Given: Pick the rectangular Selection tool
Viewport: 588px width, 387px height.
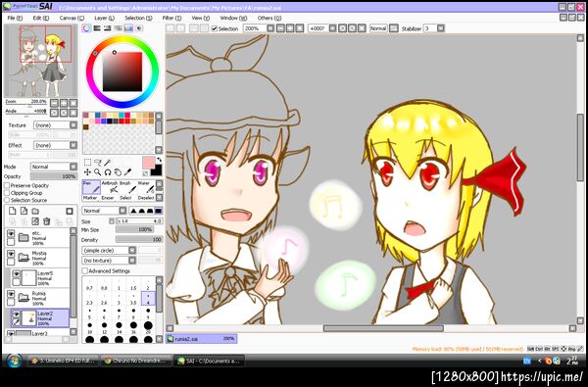Looking at the screenshot, I should point(87,163).
